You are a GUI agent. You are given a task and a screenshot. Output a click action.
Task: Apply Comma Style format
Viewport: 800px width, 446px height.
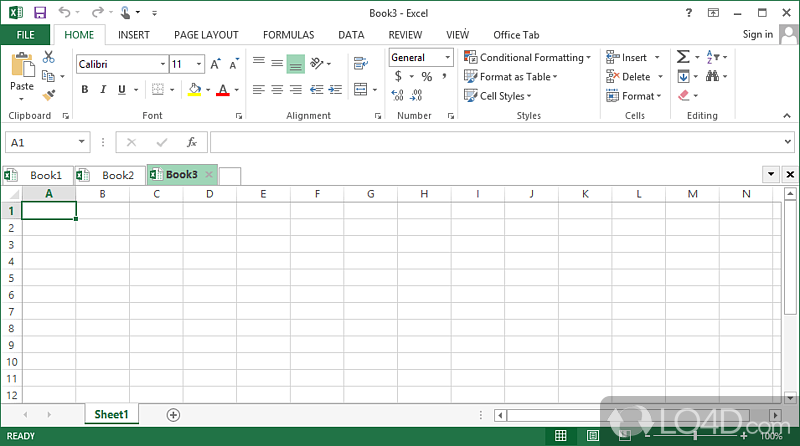(x=444, y=77)
